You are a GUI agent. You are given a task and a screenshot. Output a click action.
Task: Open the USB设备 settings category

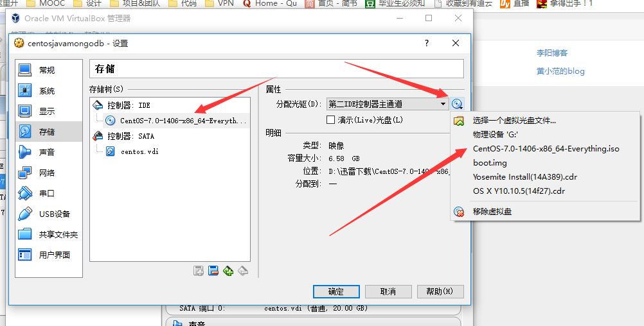pos(48,214)
